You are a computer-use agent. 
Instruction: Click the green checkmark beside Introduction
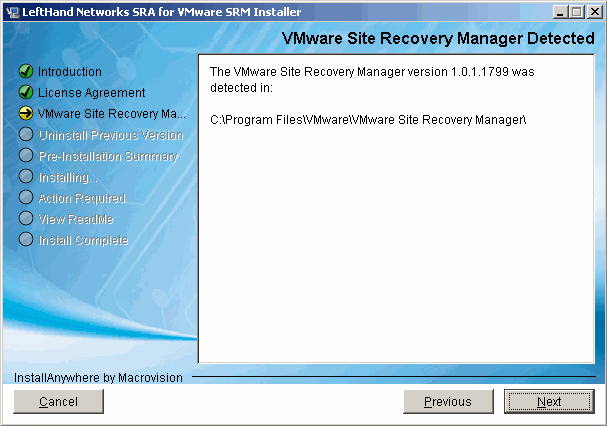tap(26, 72)
